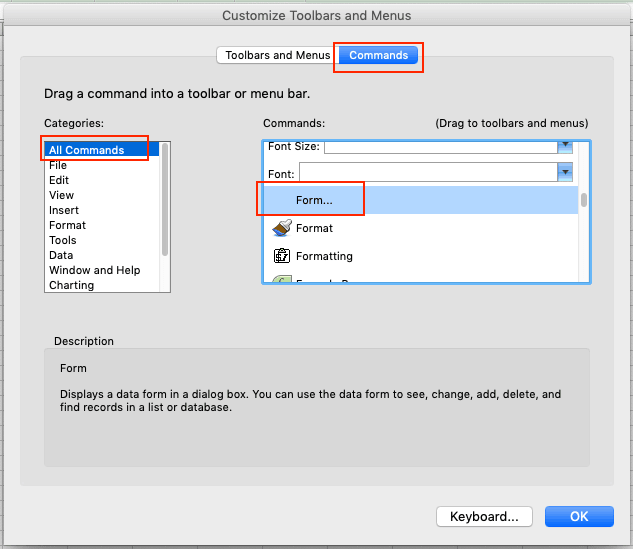Select the Format paintbrush icon
The width and height of the screenshot is (633, 549).
click(281, 228)
